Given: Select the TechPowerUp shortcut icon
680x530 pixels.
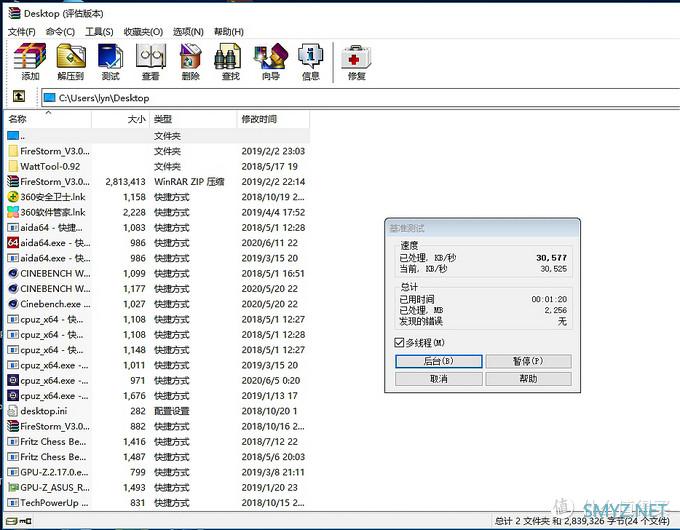Looking at the screenshot, I should point(13,503).
